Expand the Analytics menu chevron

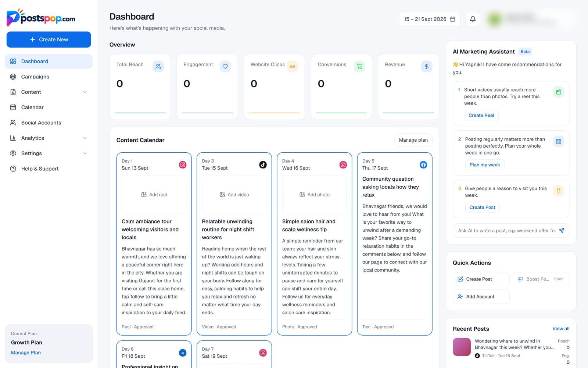[85, 138]
